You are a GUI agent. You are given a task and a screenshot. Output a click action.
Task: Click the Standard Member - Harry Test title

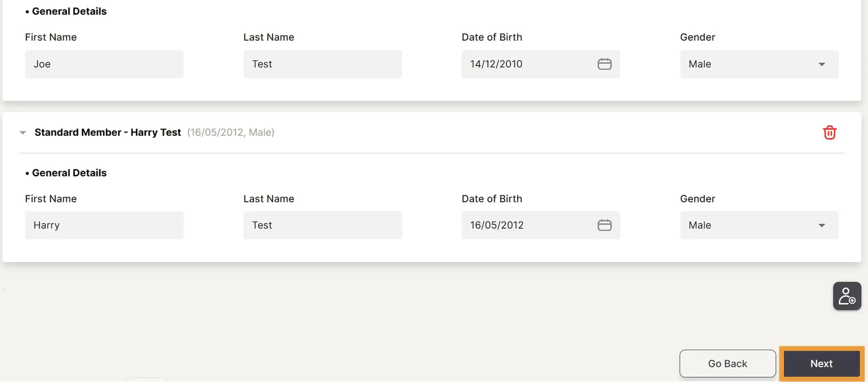coord(107,133)
